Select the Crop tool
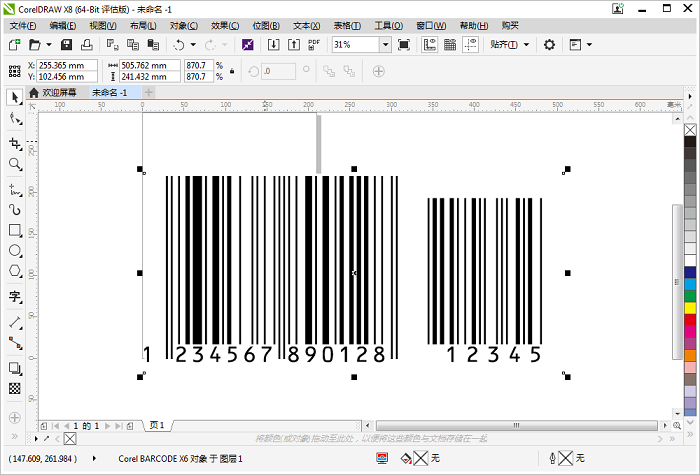700x475 pixels. 15,144
